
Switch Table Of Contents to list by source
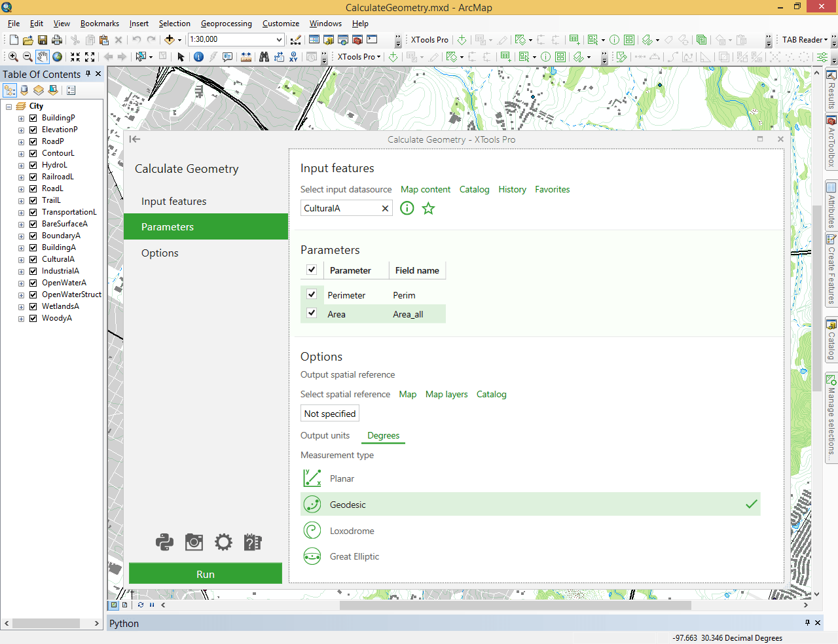pyautogui.click(x=24, y=90)
